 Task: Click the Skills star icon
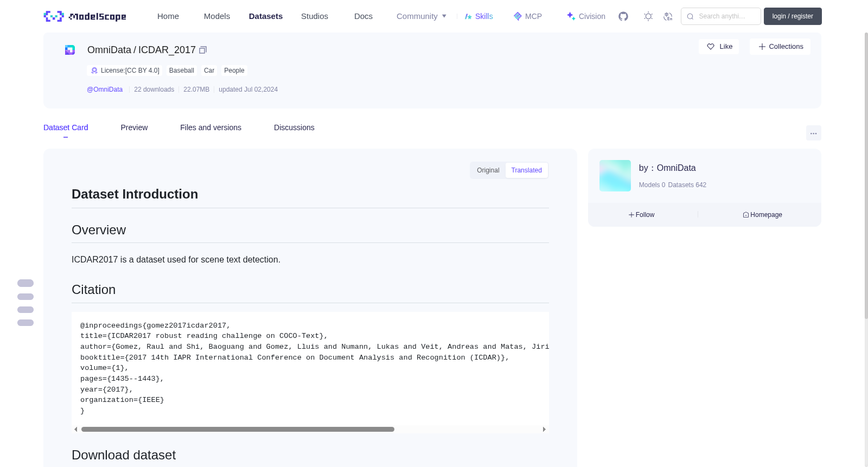pyautogui.click(x=468, y=16)
